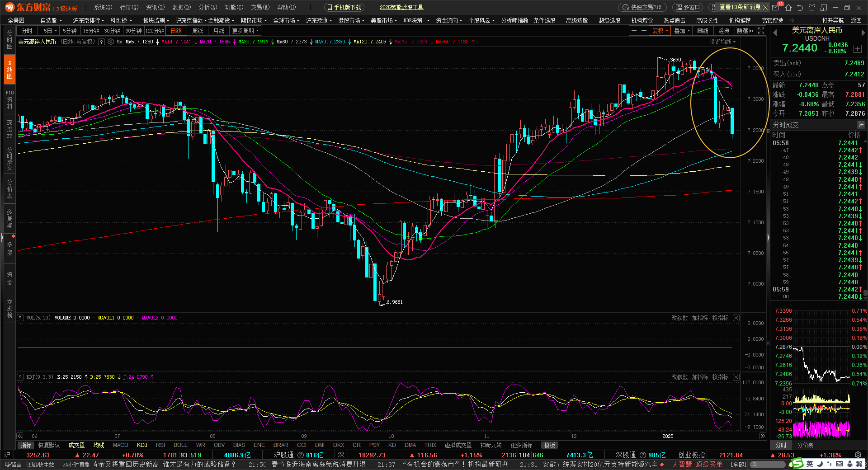Expand 自选股 dropdown menu
Image resolution: width=868 pixels, height=470 pixels.
51,20
